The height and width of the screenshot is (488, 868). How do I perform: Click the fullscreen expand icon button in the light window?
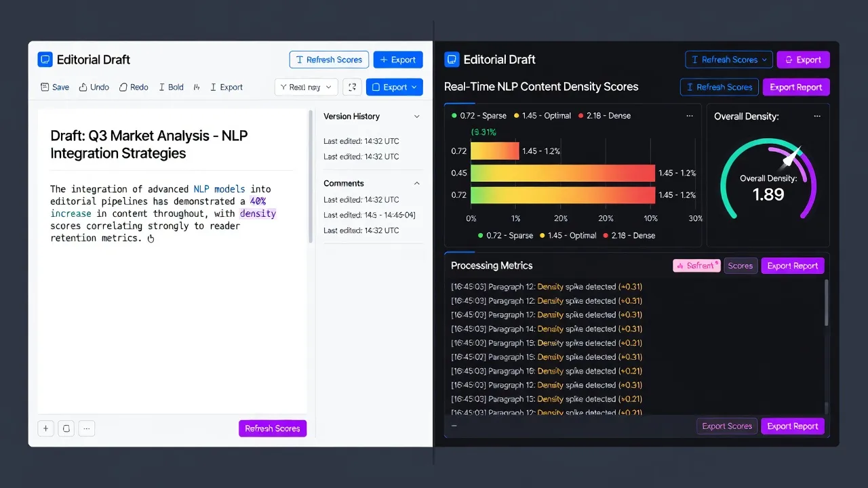tap(352, 87)
